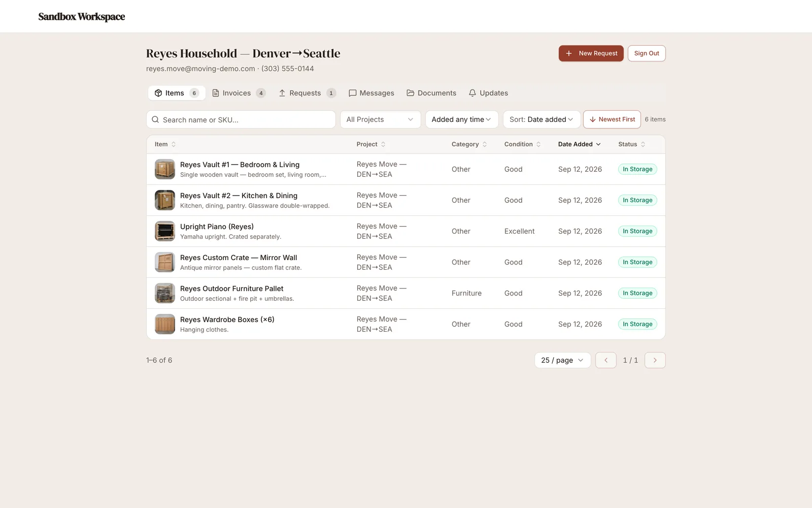Sort by the Condition column header

coord(523,144)
